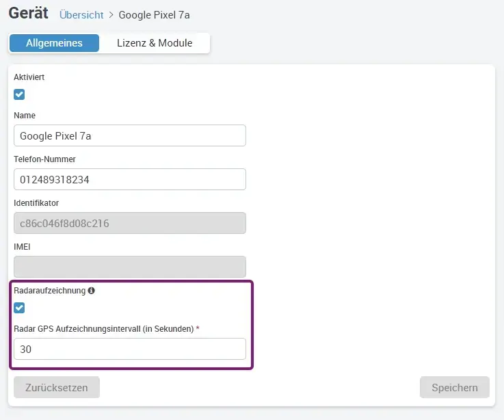Switch to the Allgemeines tab
Screen dimensions: 504x420
pyautogui.click(x=54, y=43)
